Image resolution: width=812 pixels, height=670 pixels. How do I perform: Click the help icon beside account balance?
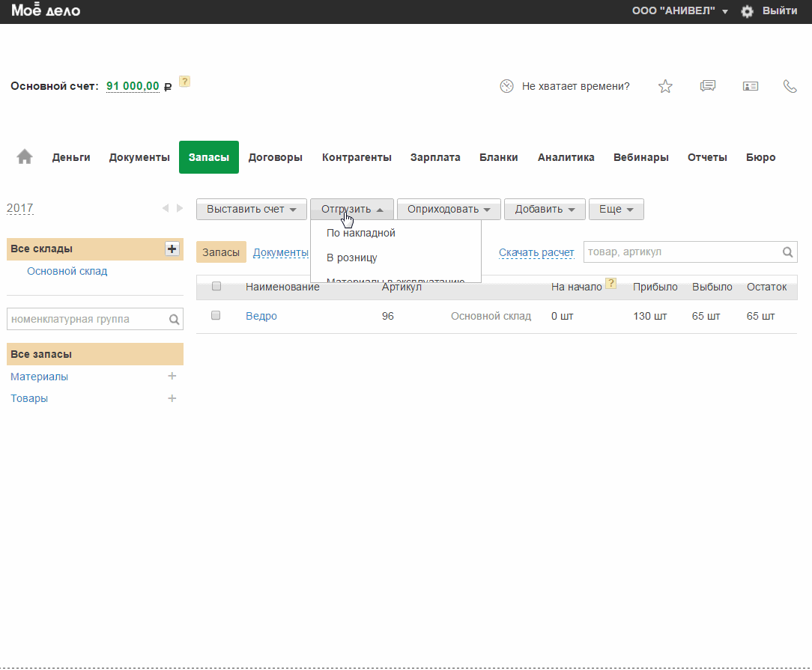tap(184, 82)
